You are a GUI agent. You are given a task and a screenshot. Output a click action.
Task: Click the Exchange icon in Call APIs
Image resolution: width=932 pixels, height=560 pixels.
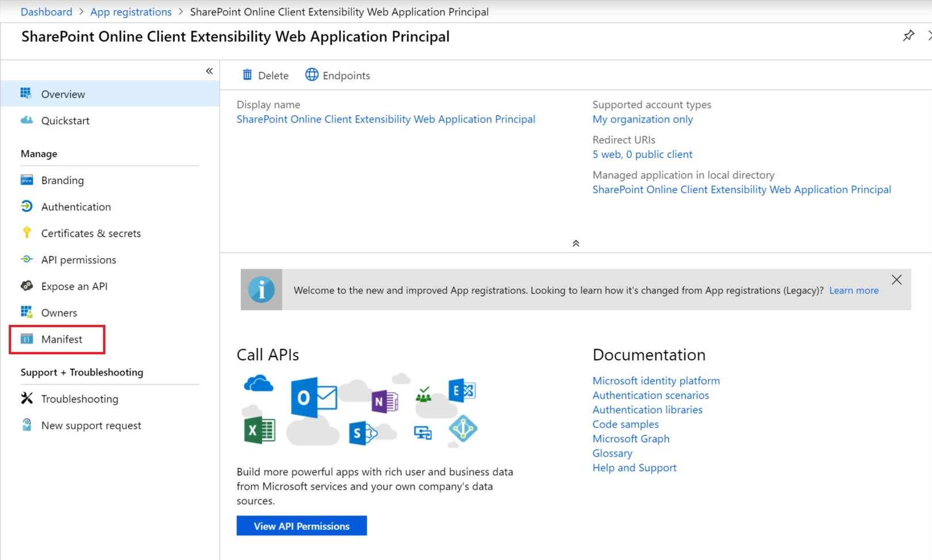pos(462,391)
